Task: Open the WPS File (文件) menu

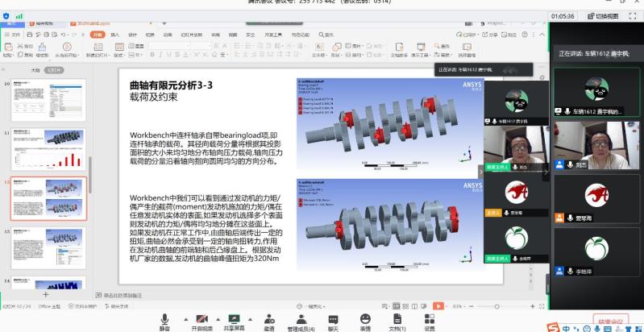Action: point(14,35)
